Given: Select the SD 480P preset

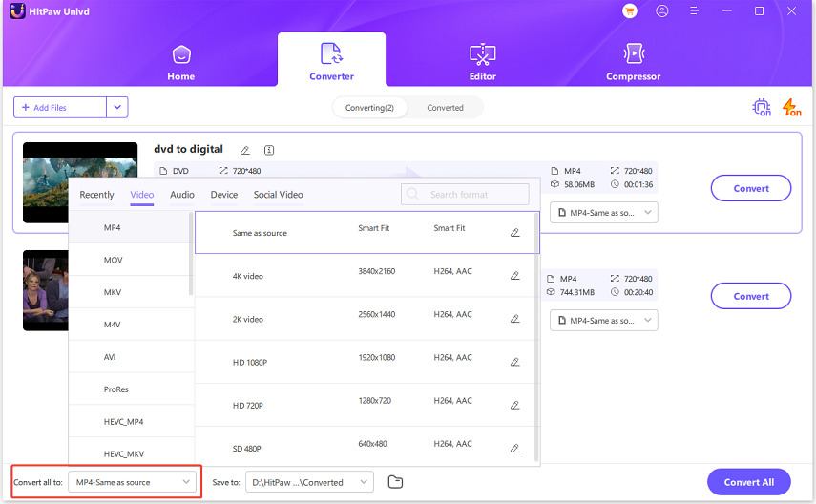Looking at the screenshot, I should (365, 447).
